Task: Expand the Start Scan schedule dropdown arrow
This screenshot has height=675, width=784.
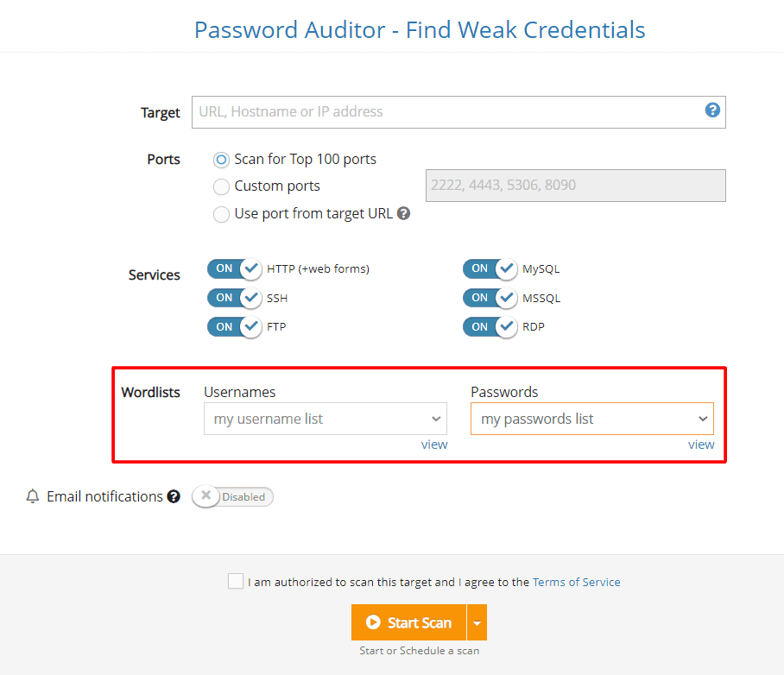Action: (477, 622)
